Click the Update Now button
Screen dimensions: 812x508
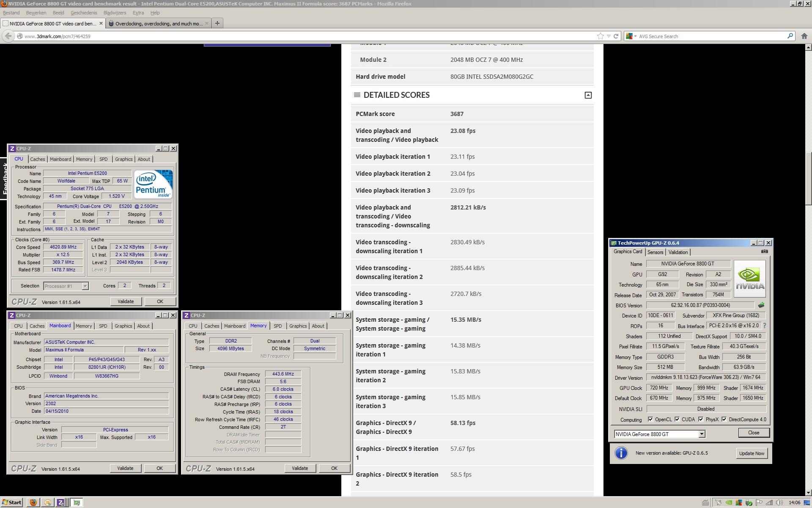752,453
